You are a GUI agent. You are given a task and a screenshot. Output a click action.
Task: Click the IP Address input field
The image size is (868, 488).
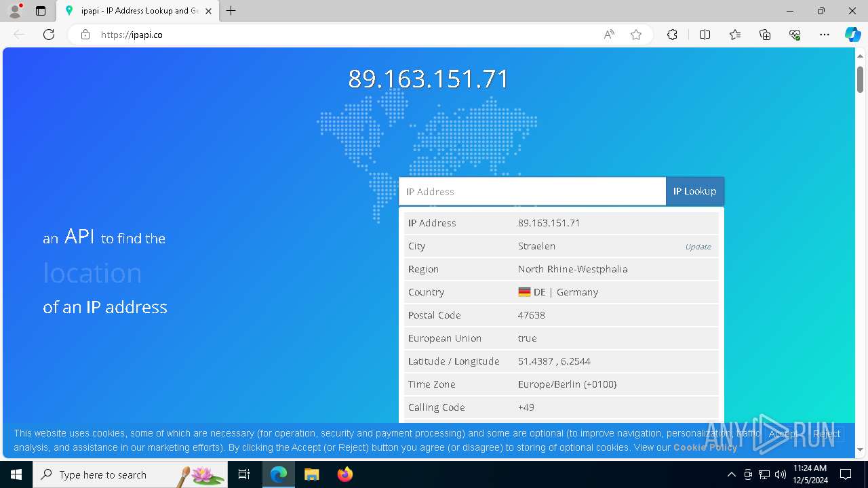click(x=532, y=192)
